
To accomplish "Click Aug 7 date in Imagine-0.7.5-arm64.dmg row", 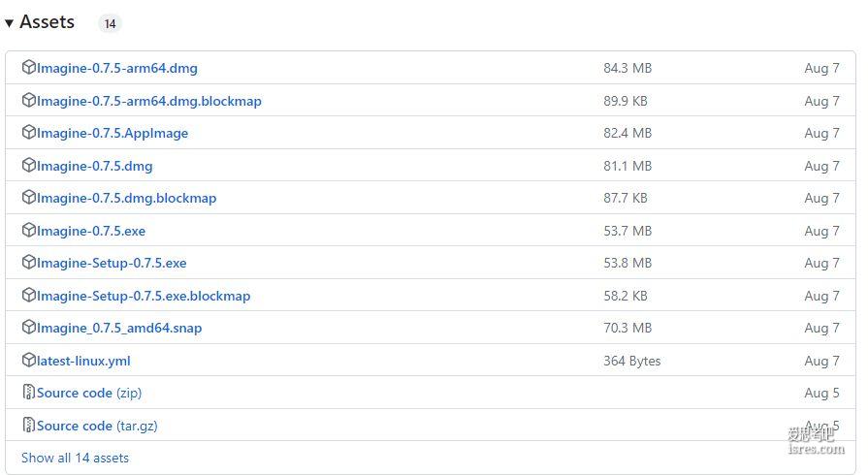I will click(822, 68).
